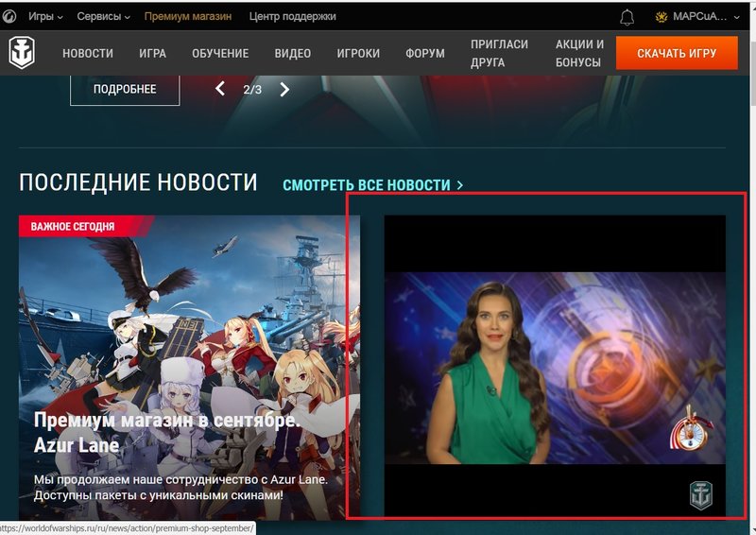Click the World of Warships anchor logo
Screen dimensions: 756x535
(x=22, y=53)
